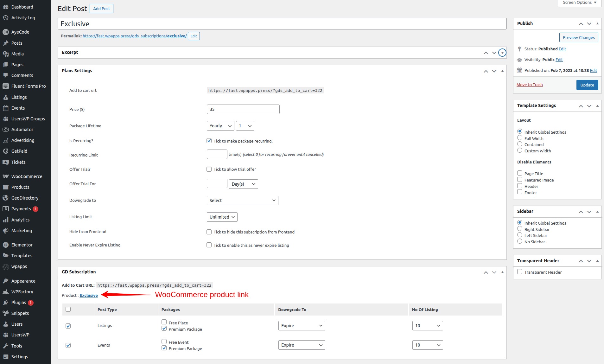The width and height of the screenshot is (604, 364).
Task: Select the Full Width layout radio
Action: [x=520, y=138]
